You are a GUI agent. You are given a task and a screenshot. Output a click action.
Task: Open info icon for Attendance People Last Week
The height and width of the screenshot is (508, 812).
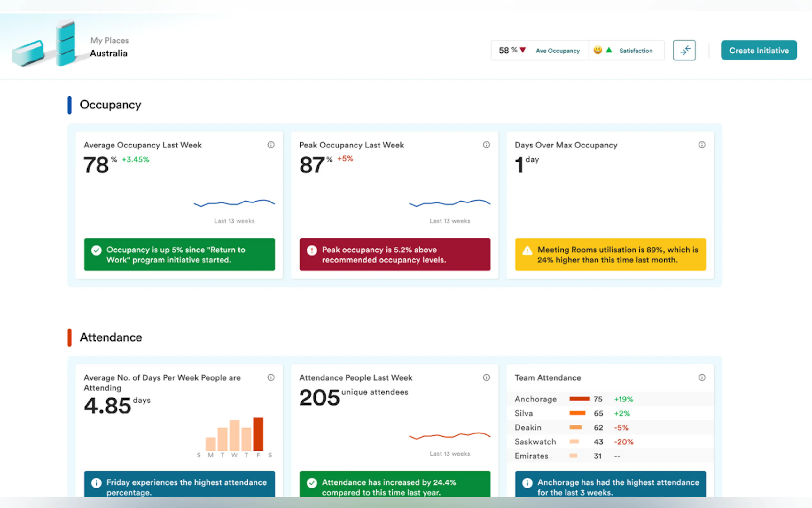[x=486, y=377]
